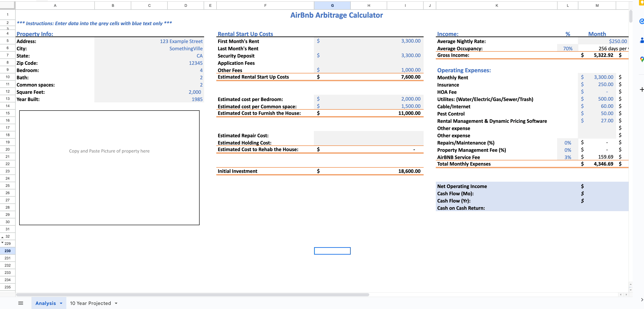Open Google Tasks side panel icon
Image resolution: width=644 pixels, height=309 pixels.
click(x=642, y=22)
